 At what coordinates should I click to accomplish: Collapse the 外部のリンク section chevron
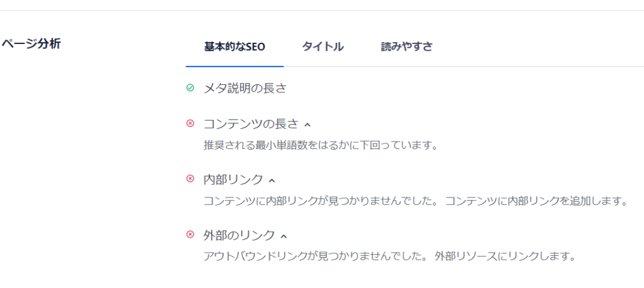pyautogui.click(x=284, y=236)
